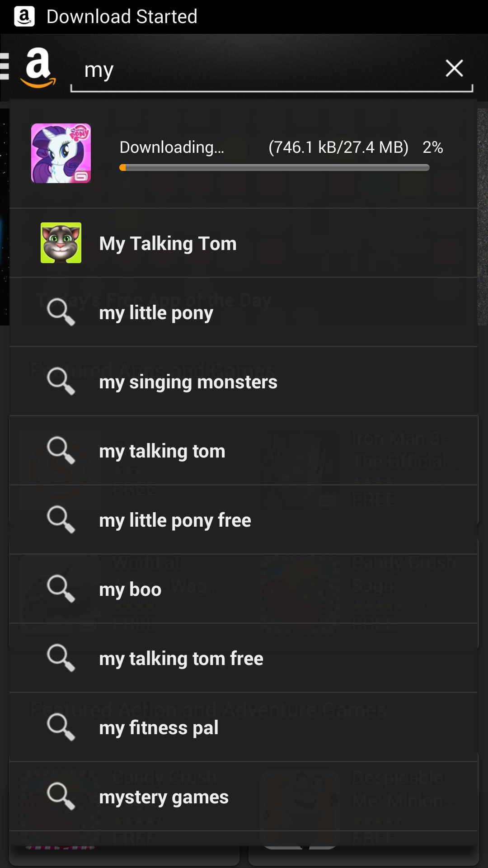Choose the lowercase "my talking tom" suggestion
This screenshot has width=488, height=868.
162,451
